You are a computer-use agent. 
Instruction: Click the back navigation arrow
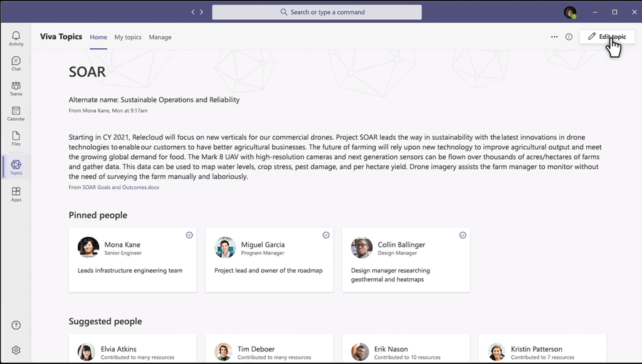tap(194, 12)
